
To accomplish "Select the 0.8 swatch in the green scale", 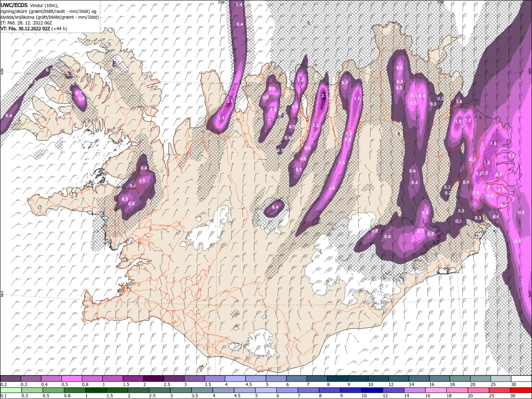I will tap(74, 390).
